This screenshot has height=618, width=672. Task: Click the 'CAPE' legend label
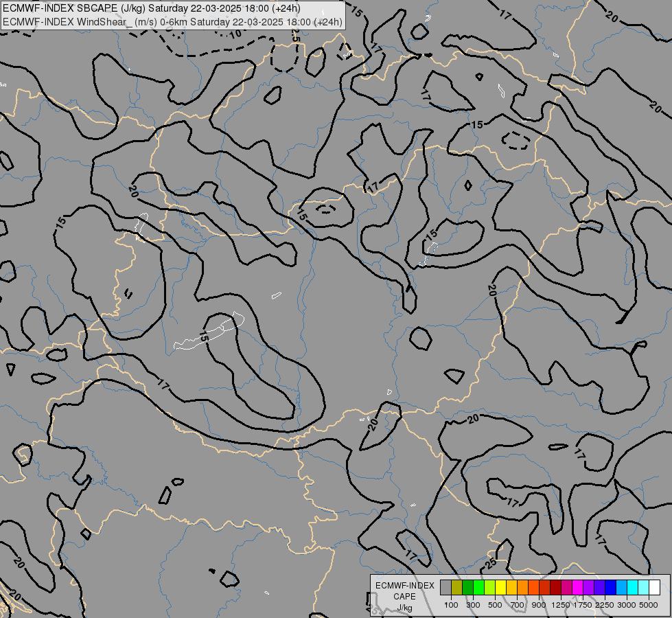[404, 597]
